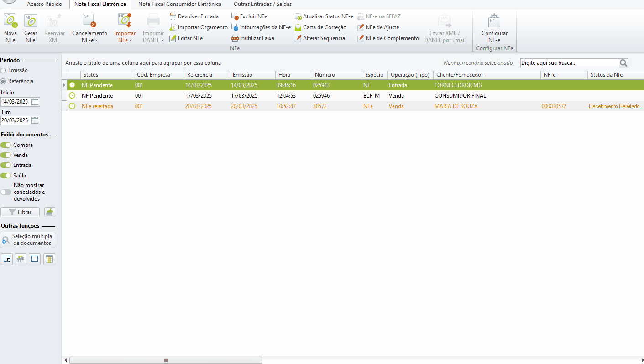Open calendar picker for Fim date
The image size is (644, 364).
35,120
